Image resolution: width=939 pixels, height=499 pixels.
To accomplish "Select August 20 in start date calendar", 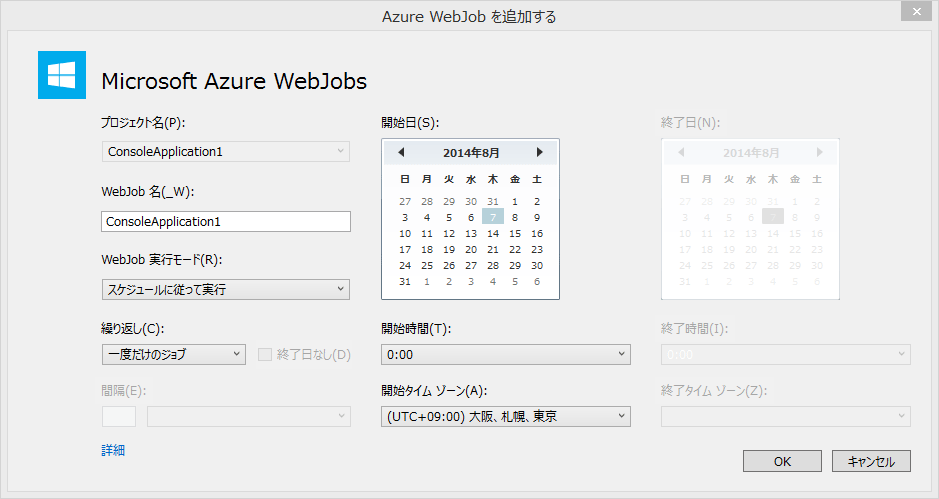I will click(471, 250).
